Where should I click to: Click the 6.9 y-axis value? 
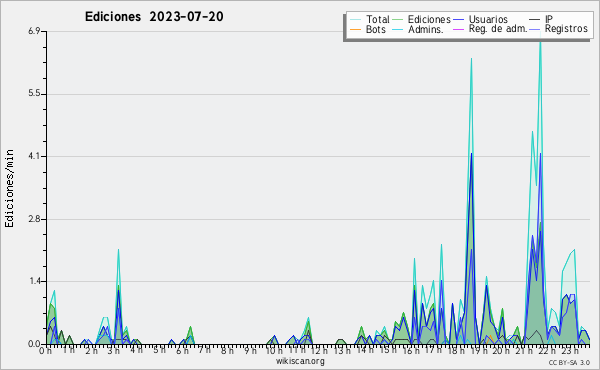coord(34,31)
